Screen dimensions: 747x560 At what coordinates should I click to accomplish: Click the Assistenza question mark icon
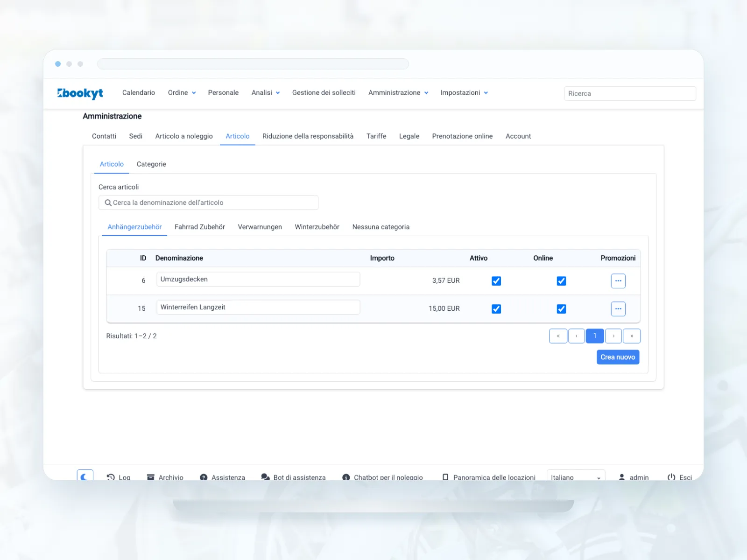point(204,477)
